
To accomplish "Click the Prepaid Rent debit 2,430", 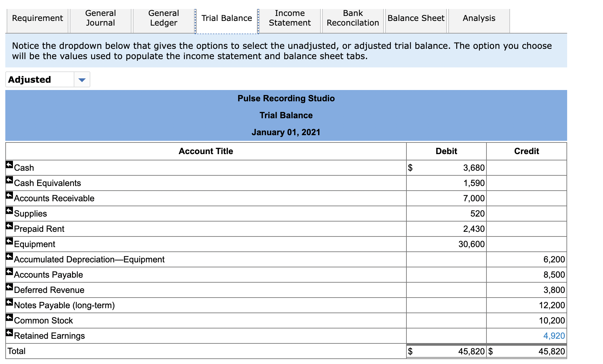I will tap(474, 229).
